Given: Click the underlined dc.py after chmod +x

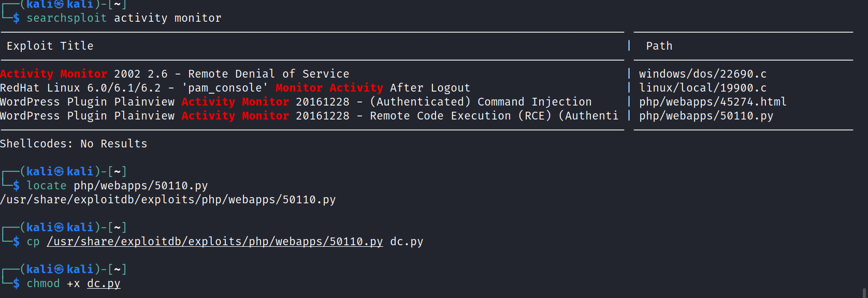Looking at the screenshot, I should (104, 284).
